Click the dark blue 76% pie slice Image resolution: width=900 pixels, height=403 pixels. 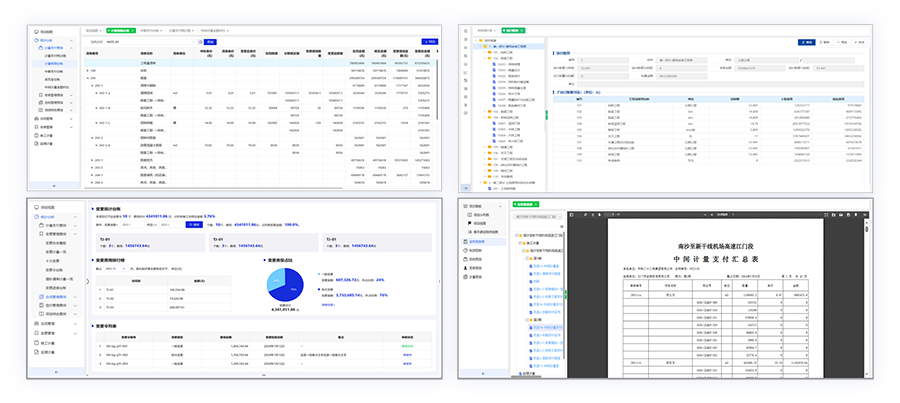[292, 288]
